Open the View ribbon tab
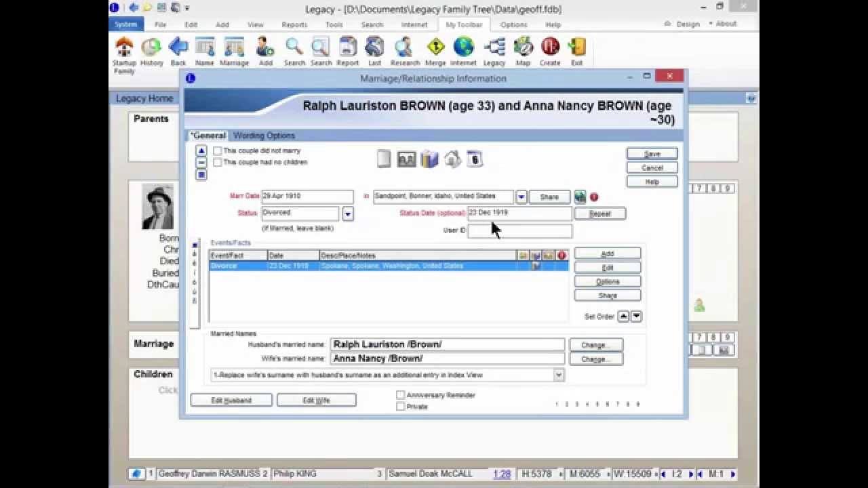Image resolution: width=868 pixels, height=488 pixels. coord(255,24)
